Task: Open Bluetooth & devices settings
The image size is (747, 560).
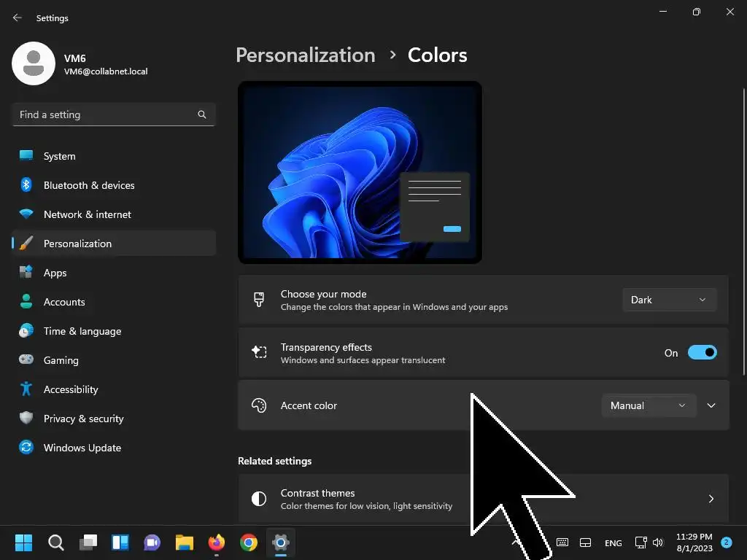Action: tap(114, 184)
